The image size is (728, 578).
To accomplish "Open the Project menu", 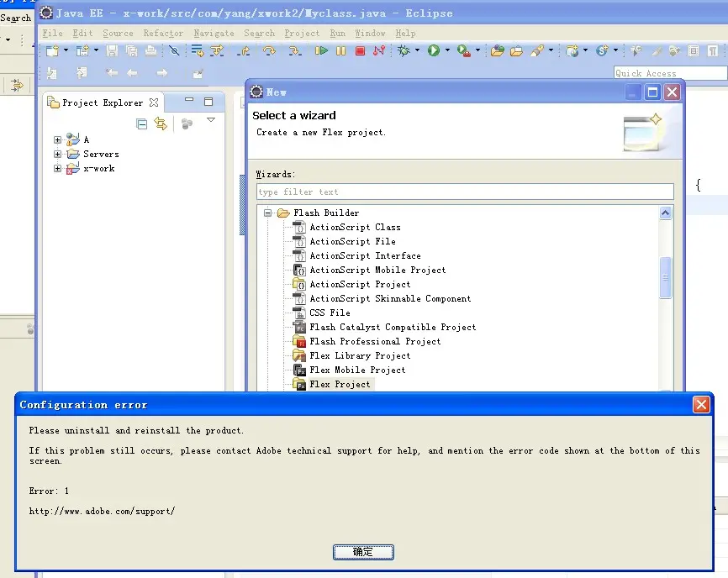I will tap(302, 33).
